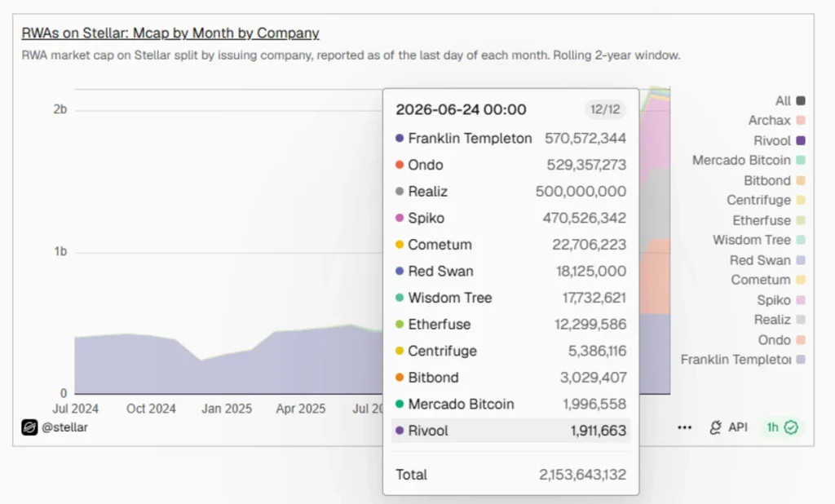835x504 pixels.
Task: Toggle Red Swan series in legend
Action: click(x=767, y=260)
